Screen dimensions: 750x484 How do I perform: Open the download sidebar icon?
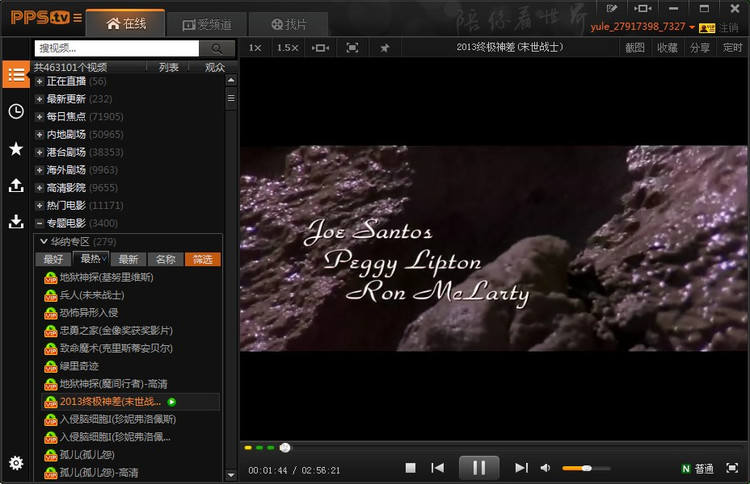pyautogui.click(x=16, y=221)
